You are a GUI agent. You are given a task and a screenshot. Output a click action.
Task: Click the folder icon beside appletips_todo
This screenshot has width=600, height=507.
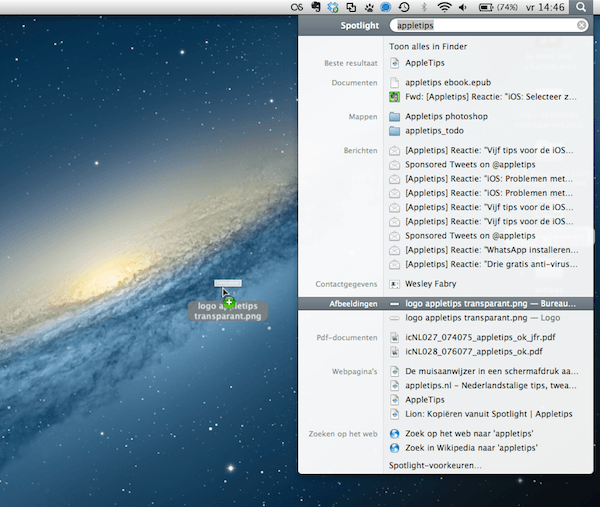[x=395, y=131]
